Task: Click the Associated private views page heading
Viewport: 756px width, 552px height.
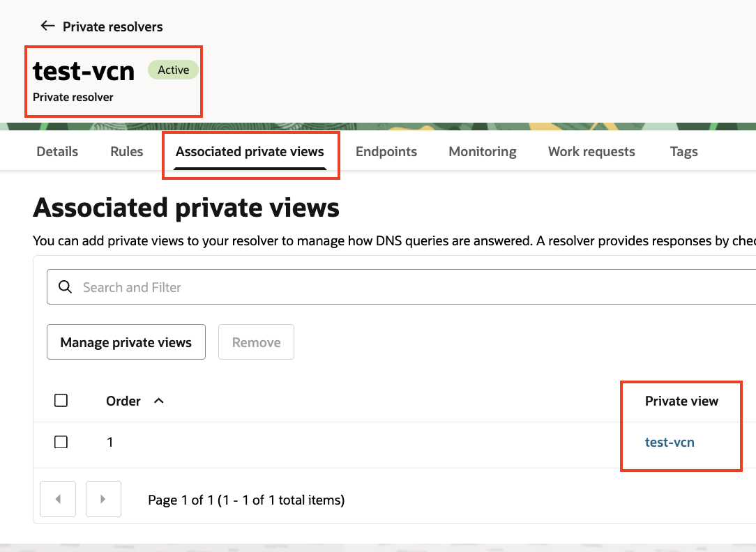Action: click(x=186, y=208)
